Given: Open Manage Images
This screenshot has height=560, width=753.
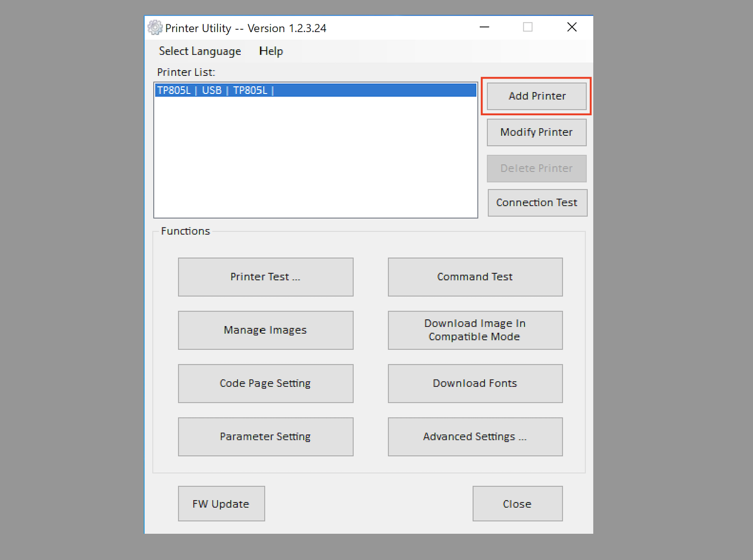Looking at the screenshot, I should click(265, 330).
